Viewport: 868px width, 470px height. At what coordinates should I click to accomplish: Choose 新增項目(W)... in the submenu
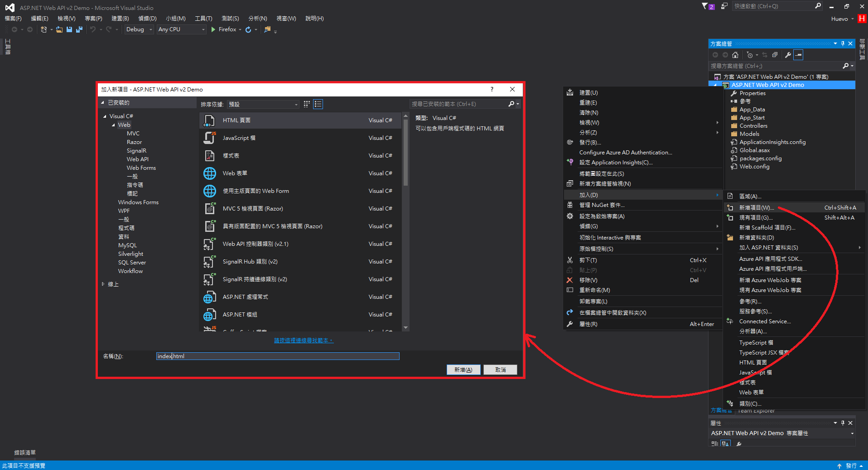(x=794, y=208)
